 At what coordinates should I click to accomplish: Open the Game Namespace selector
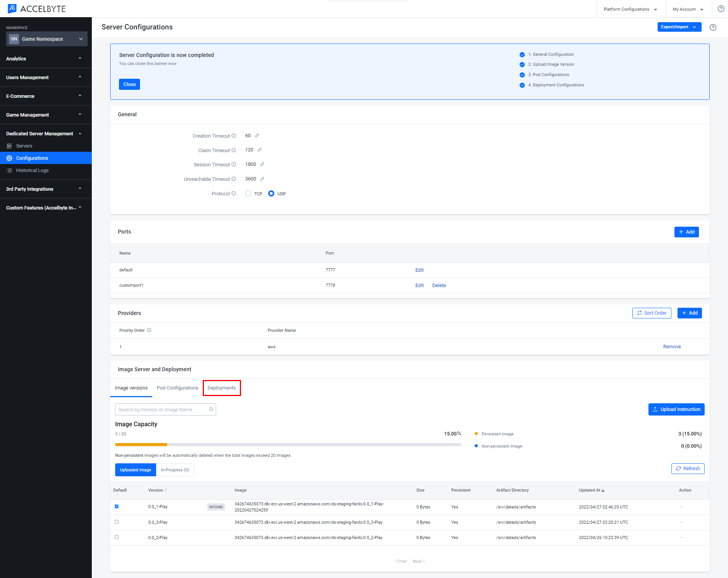pos(47,39)
